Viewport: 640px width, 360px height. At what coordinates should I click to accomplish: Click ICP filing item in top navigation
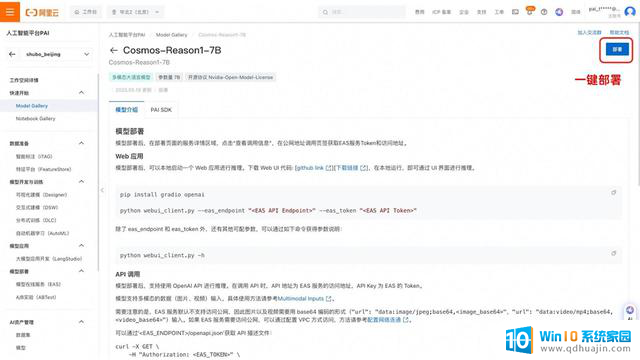pyautogui.click(x=442, y=12)
